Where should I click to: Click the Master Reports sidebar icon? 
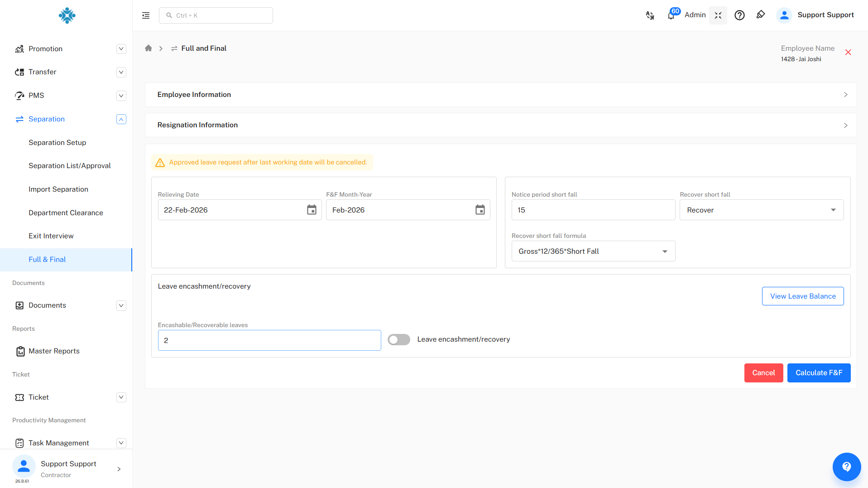coord(20,351)
